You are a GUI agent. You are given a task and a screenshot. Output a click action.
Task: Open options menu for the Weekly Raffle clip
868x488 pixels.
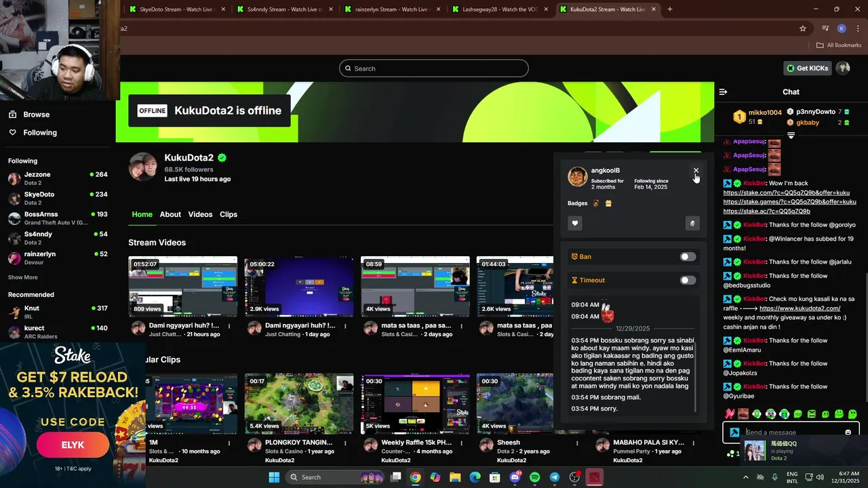(x=461, y=443)
